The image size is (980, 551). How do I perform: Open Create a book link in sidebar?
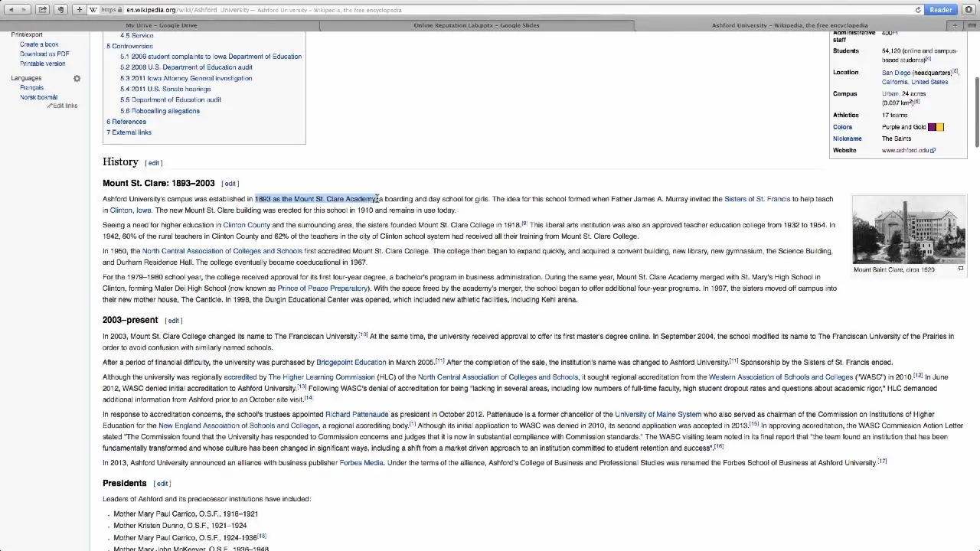click(x=39, y=44)
